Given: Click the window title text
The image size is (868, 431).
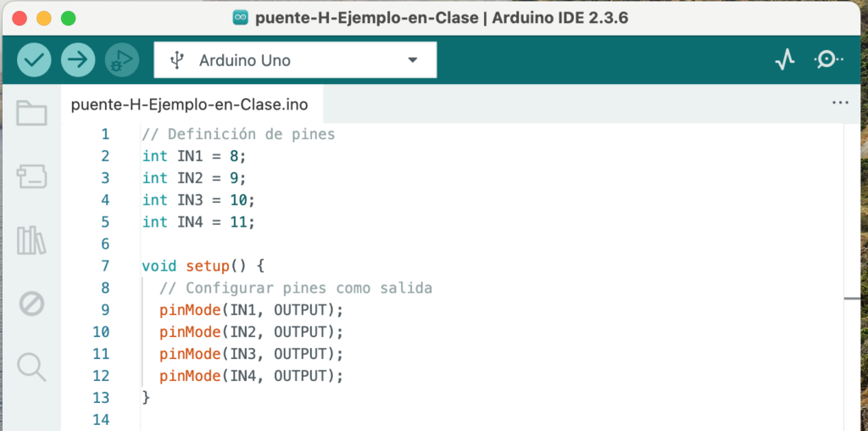Looking at the screenshot, I should 442,18.
